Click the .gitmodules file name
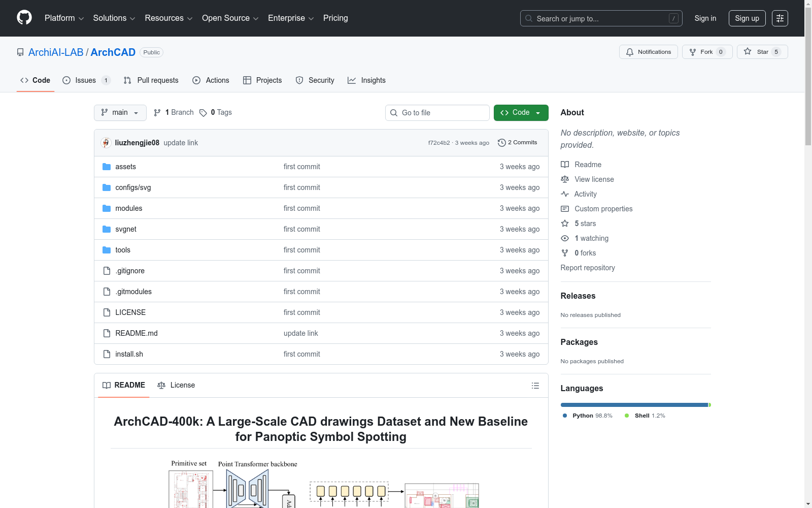The height and width of the screenshot is (508, 812). tap(133, 292)
